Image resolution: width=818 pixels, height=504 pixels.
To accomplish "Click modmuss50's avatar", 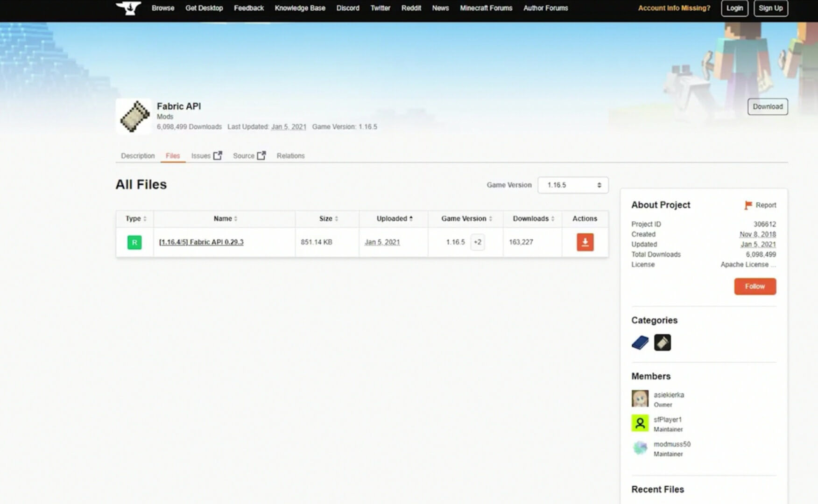I will pyautogui.click(x=640, y=448).
